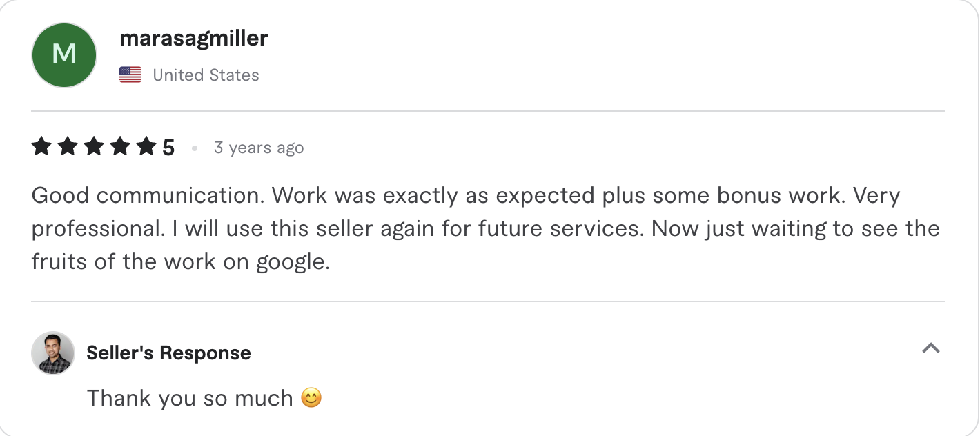This screenshot has height=436, width=980.
Task: Click the middle star in the five-star rating
Action: 94,146
